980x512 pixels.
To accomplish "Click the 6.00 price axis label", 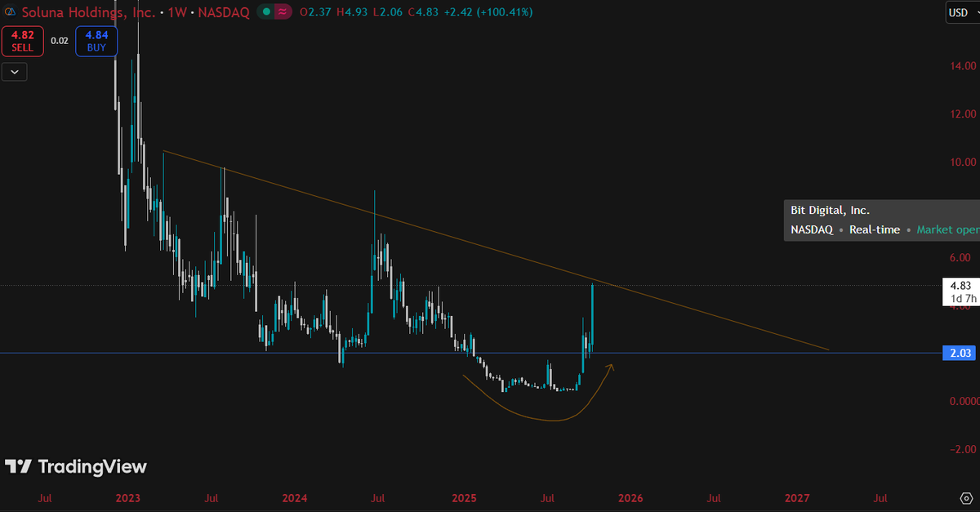I will [960, 258].
